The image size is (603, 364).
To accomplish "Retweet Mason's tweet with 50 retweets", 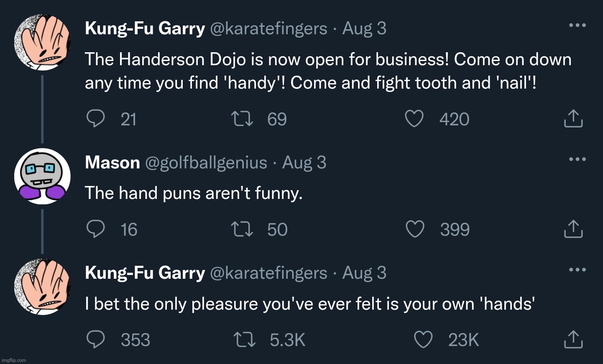I will 242,229.
